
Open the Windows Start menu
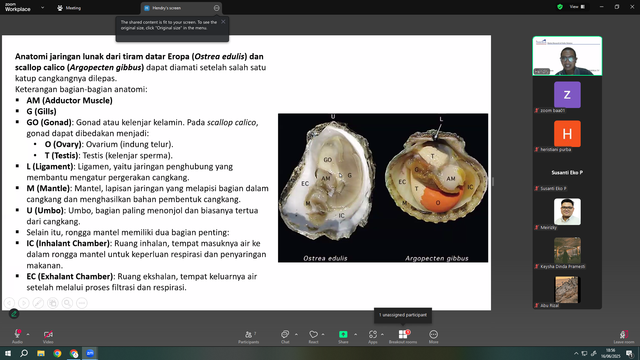(8, 353)
